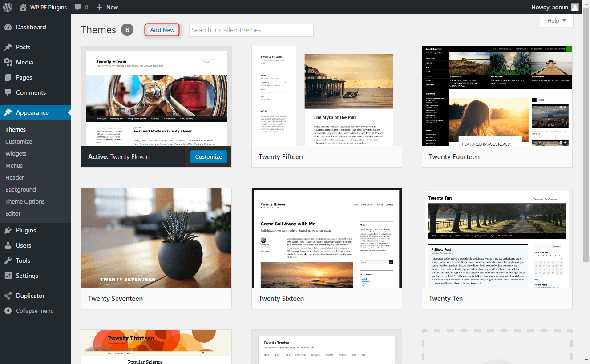Open Tools via the wrench icon
The image size is (590, 364).
coord(8,260)
